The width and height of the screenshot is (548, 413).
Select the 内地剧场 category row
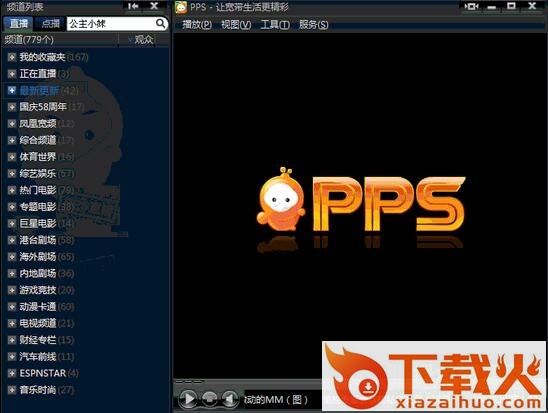click(41, 273)
